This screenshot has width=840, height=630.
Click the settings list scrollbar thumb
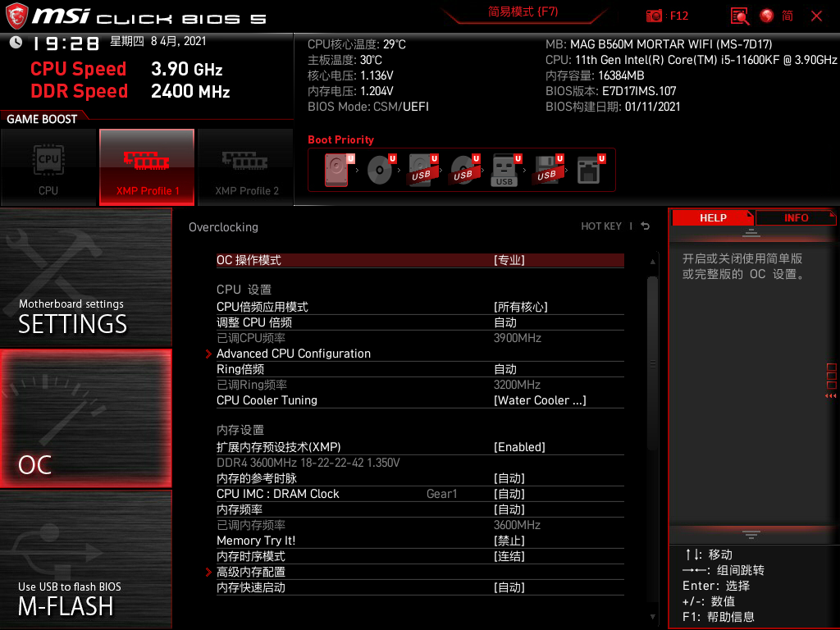click(652, 363)
